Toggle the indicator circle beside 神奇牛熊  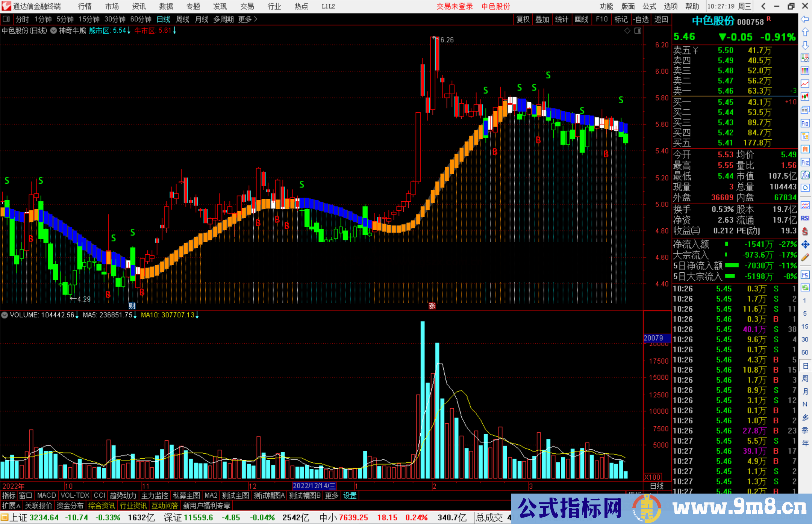point(54,31)
